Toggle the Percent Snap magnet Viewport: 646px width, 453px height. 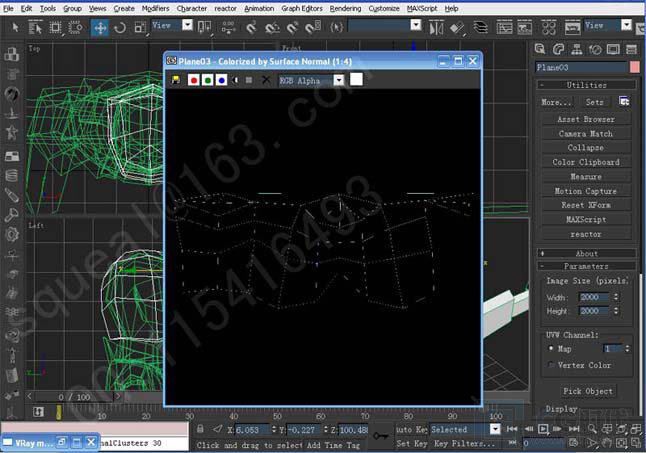click(x=293, y=28)
